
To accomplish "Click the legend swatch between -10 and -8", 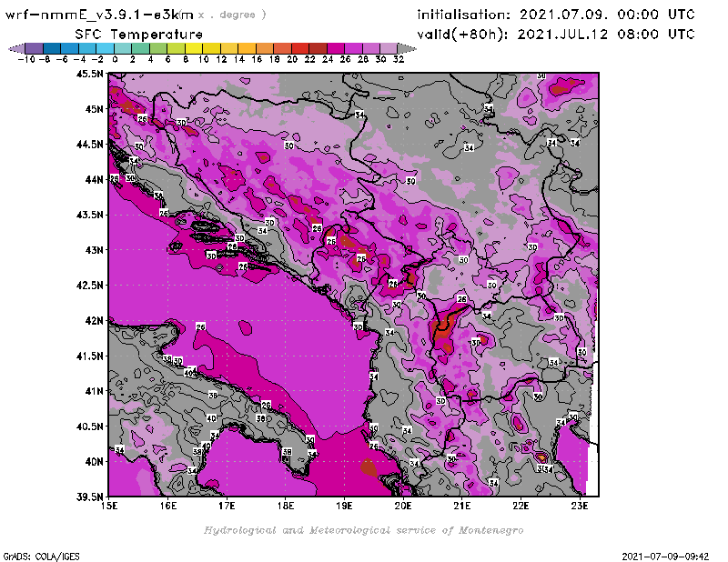I will click(35, 48).
